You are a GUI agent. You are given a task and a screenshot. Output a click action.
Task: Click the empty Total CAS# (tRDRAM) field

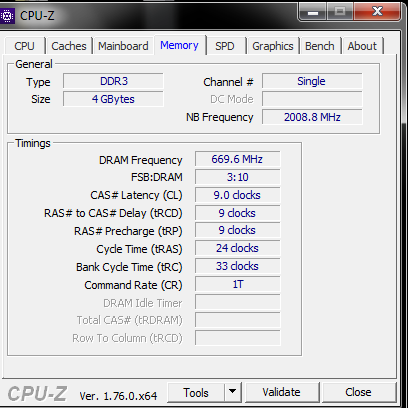tap(237, 320)
